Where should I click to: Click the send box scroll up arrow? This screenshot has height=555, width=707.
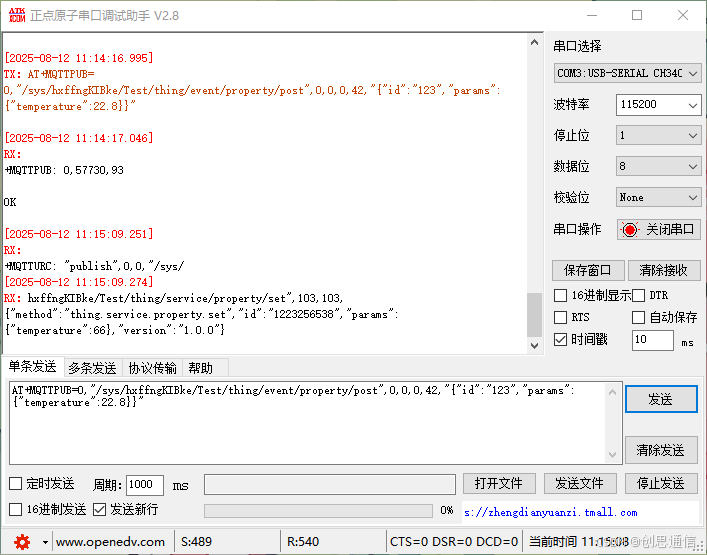612,392
